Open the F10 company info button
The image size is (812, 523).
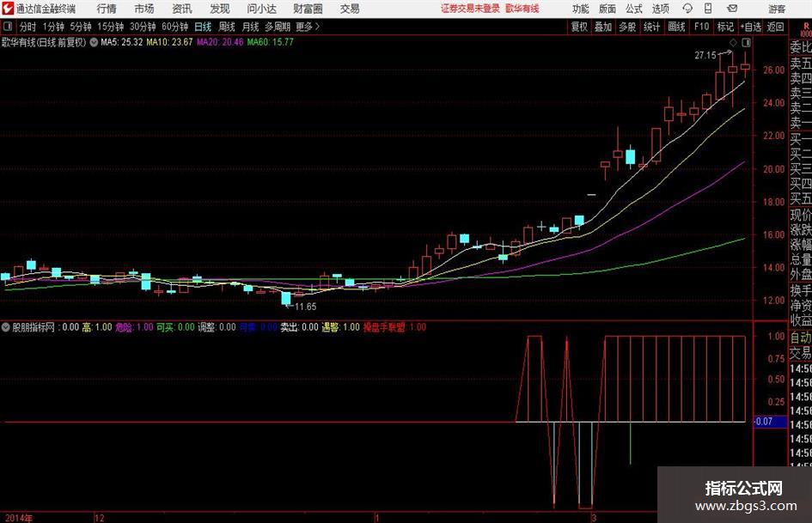click(701, 27)
